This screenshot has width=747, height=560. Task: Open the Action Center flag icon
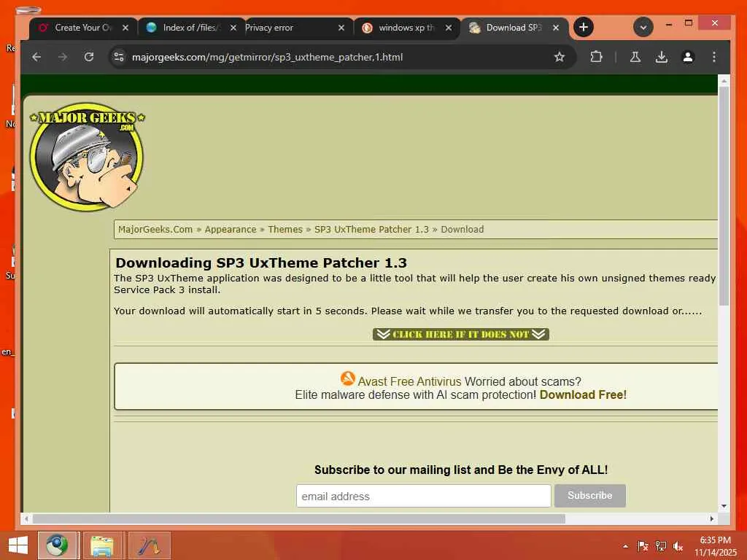pyautogui.click(x=643, y=546)
